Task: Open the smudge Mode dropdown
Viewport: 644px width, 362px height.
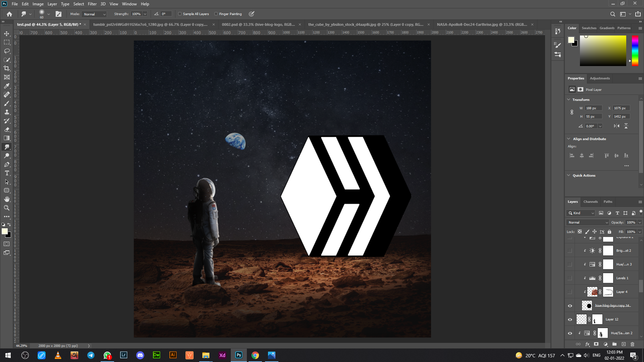Action: 94,14
